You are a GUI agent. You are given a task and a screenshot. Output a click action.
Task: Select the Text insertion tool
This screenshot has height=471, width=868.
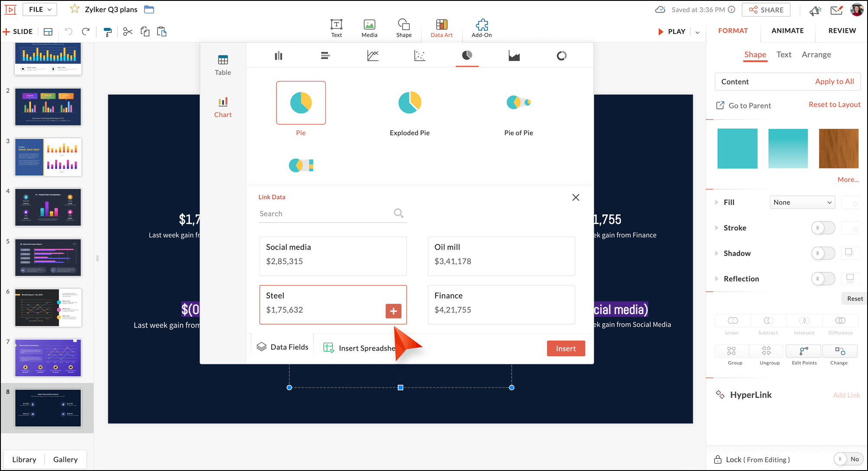click(x=336, y=28)
